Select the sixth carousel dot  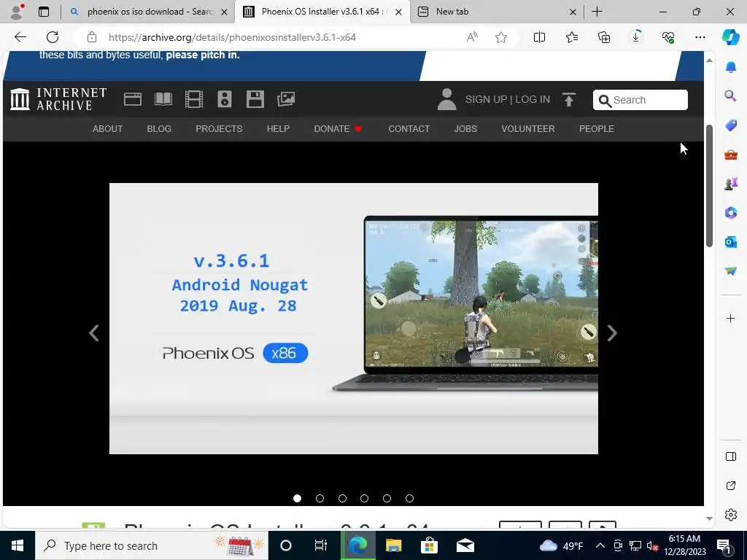click(x=409, y=498)
